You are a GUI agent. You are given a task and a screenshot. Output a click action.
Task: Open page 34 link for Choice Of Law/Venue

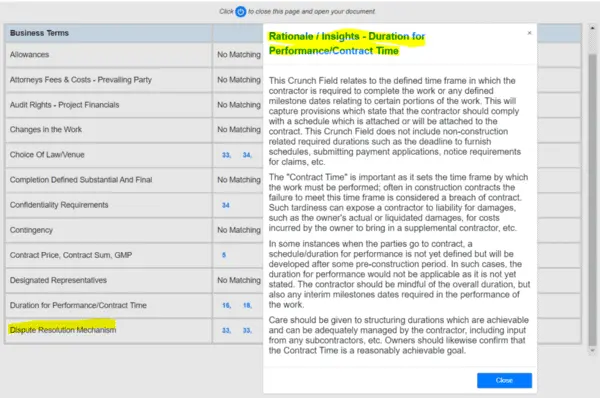[247, 155]
